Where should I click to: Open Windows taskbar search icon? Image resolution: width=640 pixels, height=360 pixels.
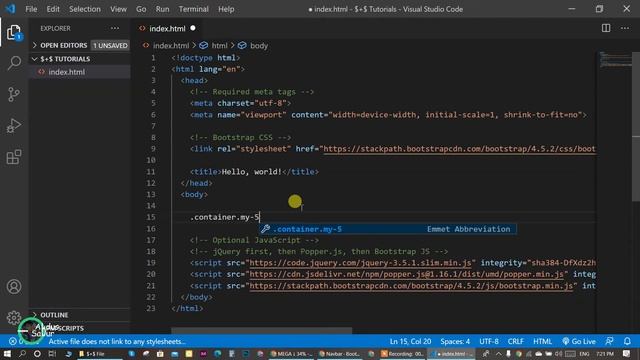[22, 354]
